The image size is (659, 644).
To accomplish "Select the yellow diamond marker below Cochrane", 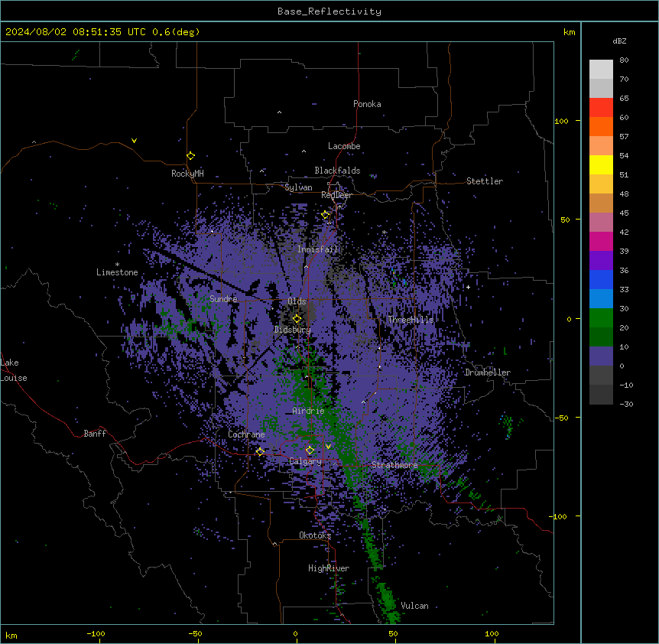I will (x=260, y=452).
